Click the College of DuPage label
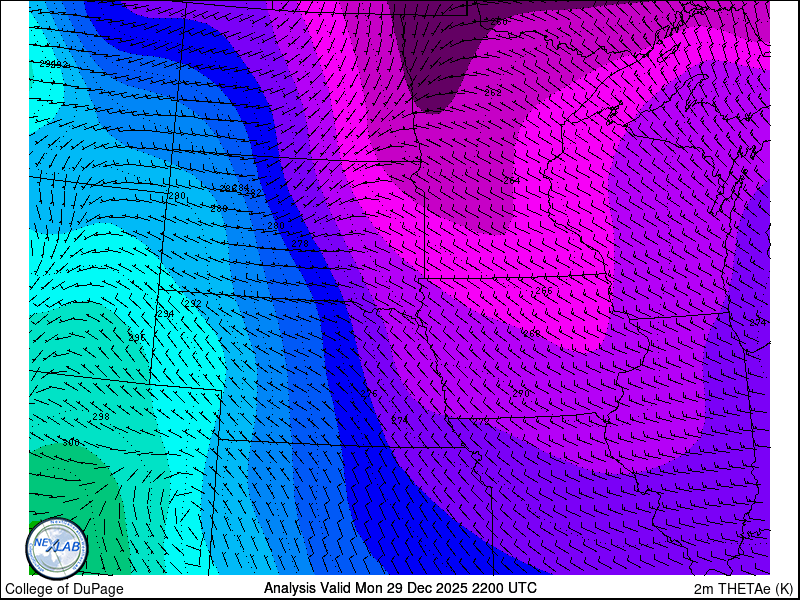Screen dimensions: 800x600 tap(64, 589)
